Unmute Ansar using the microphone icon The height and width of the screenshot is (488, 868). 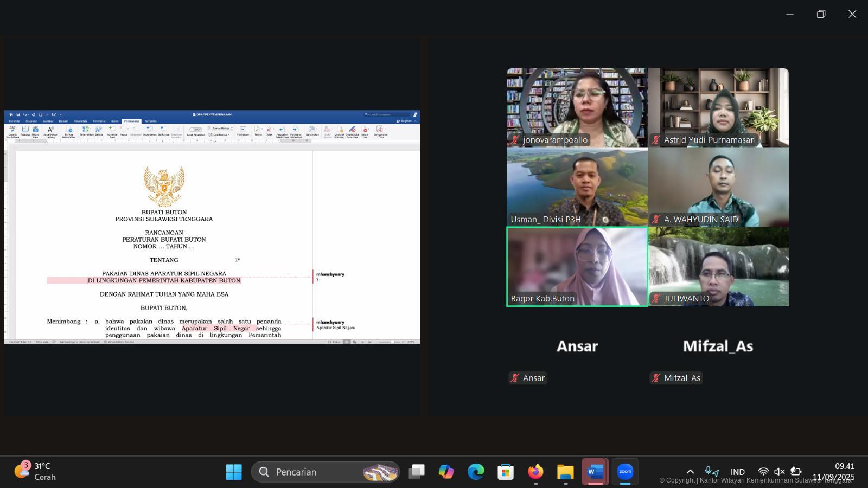pos(514,378)
